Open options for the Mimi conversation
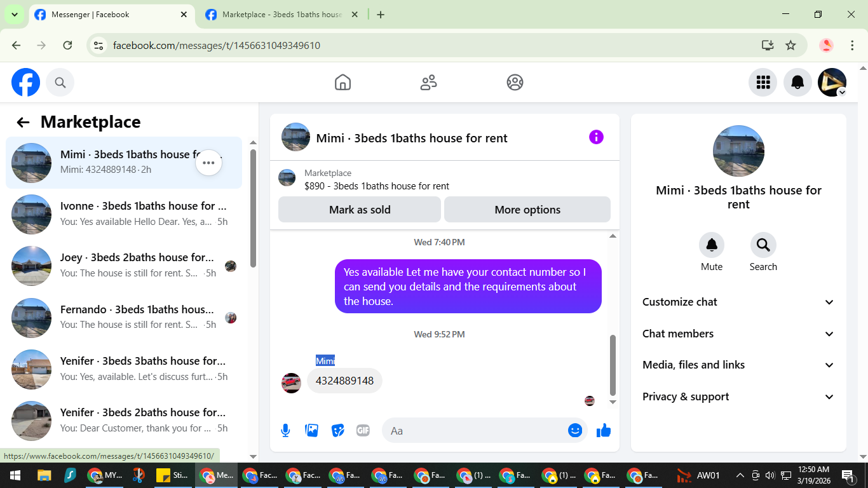The width and height of the screenshot is (868, 488). tap(208, 163)
